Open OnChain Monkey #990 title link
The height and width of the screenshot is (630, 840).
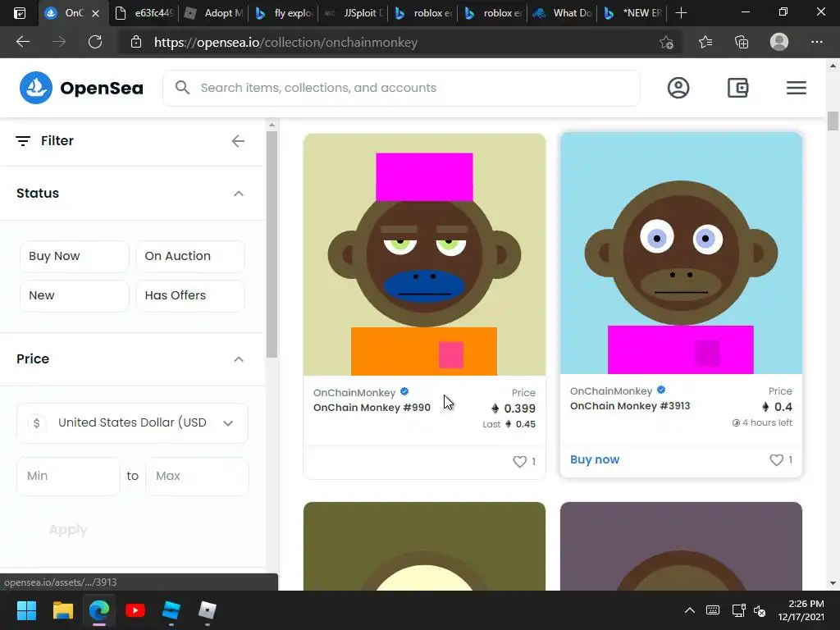click(372, 408)
